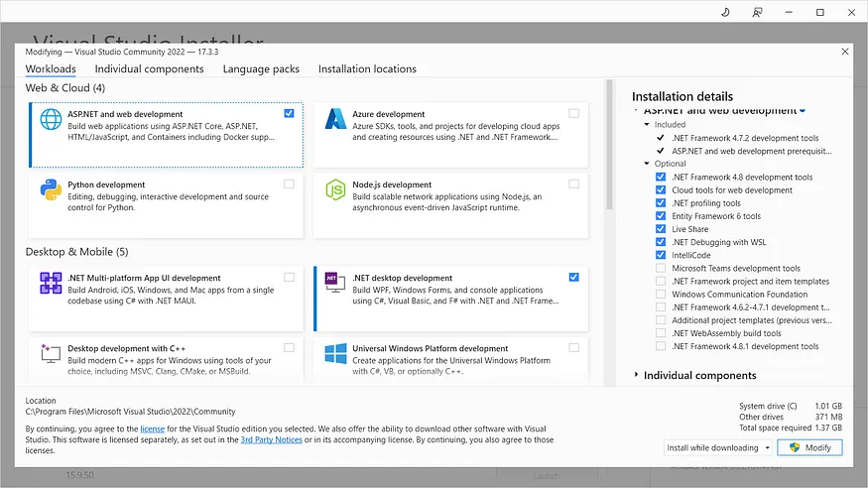The width and height of the screenshot is (868, 488).
Task: Click the .NET MAUI multi-platform icon
Action: pyautogui.click(x=51, y=284)
